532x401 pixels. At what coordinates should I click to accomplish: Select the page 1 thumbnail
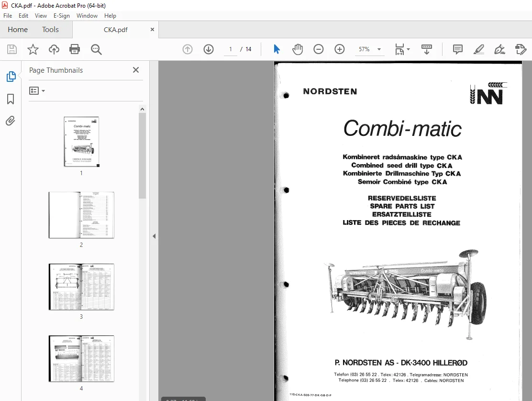click(x=81, y=142)
